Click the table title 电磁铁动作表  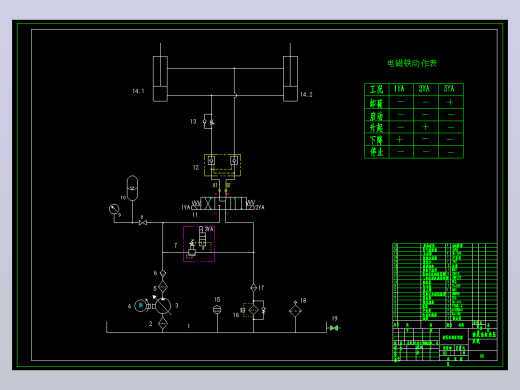(412, 63)
